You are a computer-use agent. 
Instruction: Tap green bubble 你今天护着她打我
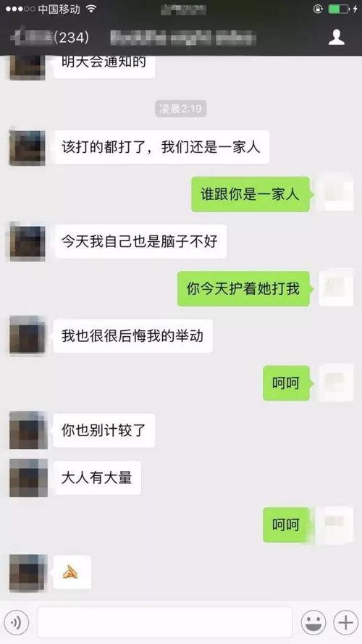tap(243, 289)
